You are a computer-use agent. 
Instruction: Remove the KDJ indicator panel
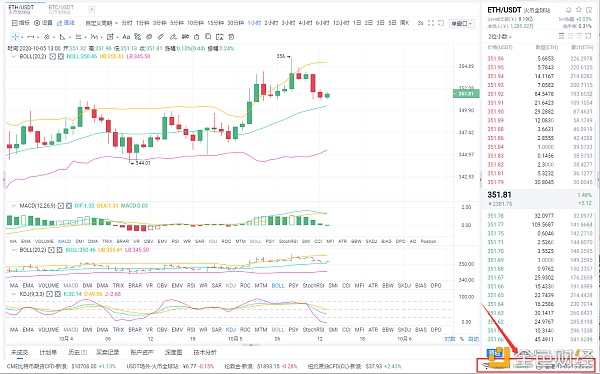point(58,294)
